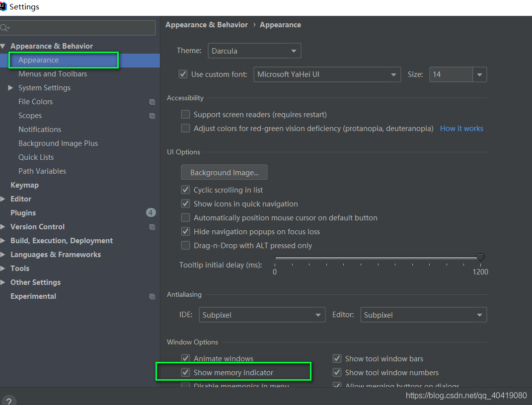Uncheck Animate windows option
Viewport: 532px width, 405px height.
click(185, 358)
